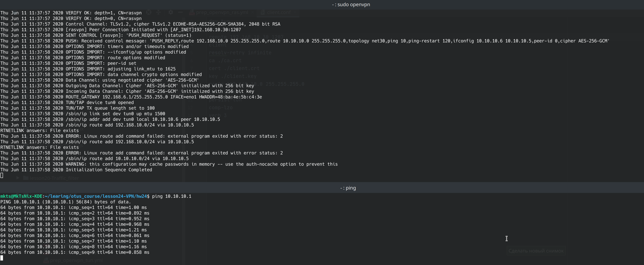Image resolution: width=644 pixels, height=265 pixels.
Task: Open the faint gear settings icon
Action: tap(171, 12)
